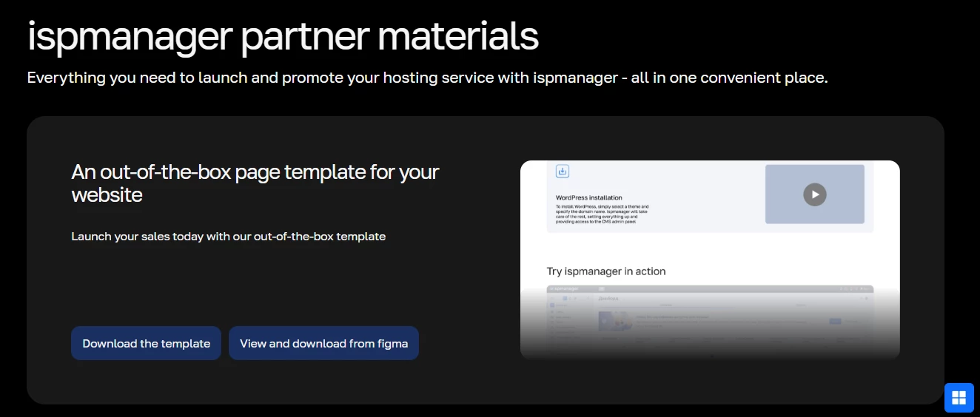The image size is (980, 417).
Task: Select the 'ispmanager partner materials' heading
Action: click(x=283, y=36)
